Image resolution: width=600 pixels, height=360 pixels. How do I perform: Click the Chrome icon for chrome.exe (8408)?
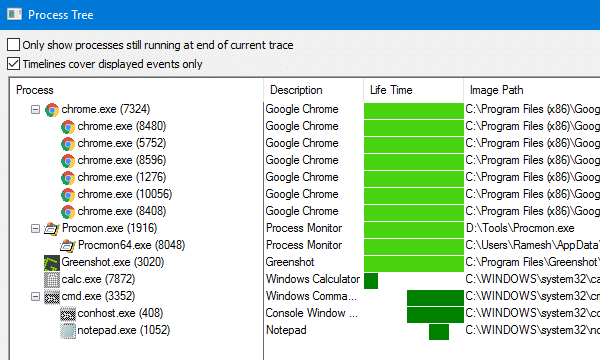[68, 212]
